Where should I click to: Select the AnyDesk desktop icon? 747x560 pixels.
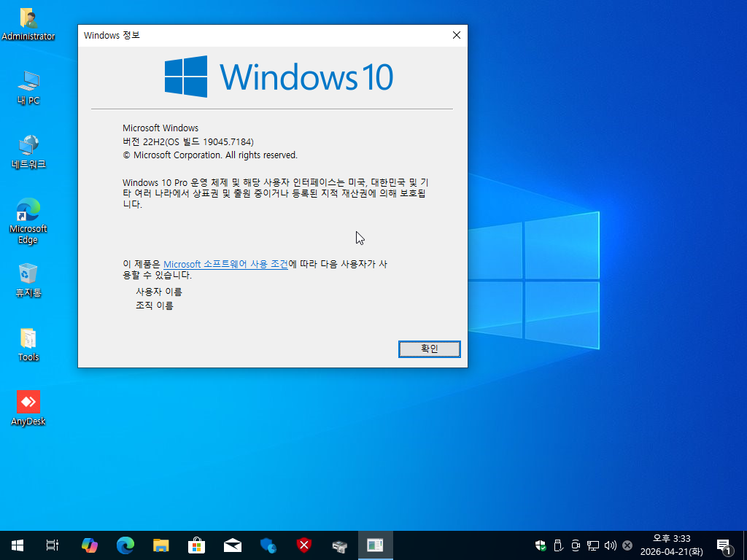click(x=28, y=408)
